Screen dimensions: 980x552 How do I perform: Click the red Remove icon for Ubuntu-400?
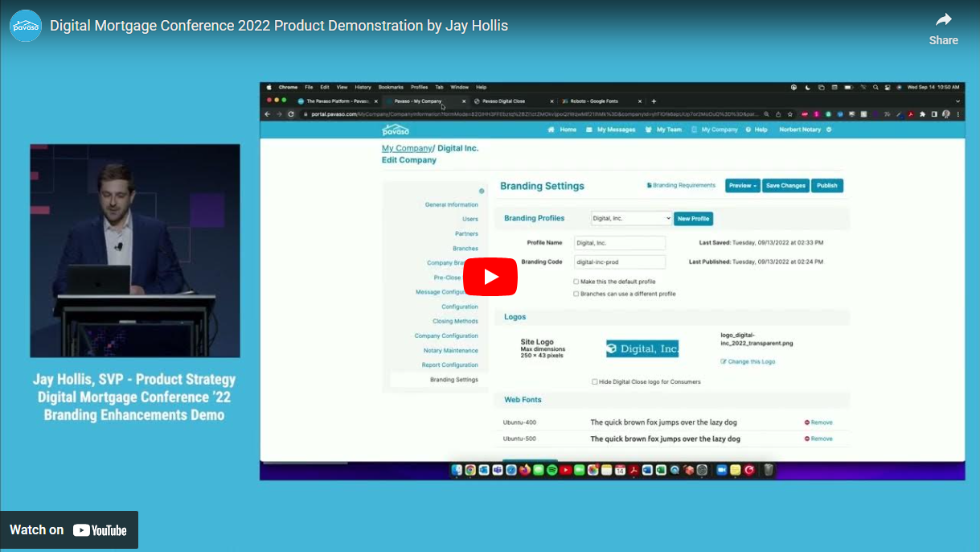coord(807,422)
